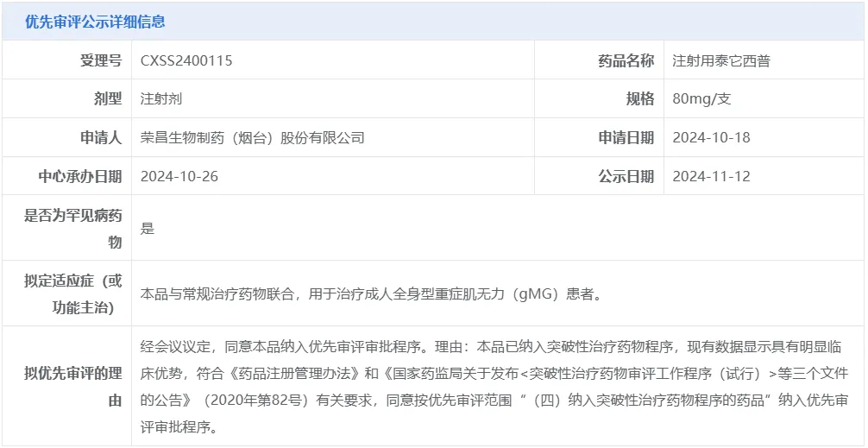Click the 优先审评公示详细信息 panel header
The height and width of the screenshot is (448, 868).
pyautogui.click(x=95, y=22)
